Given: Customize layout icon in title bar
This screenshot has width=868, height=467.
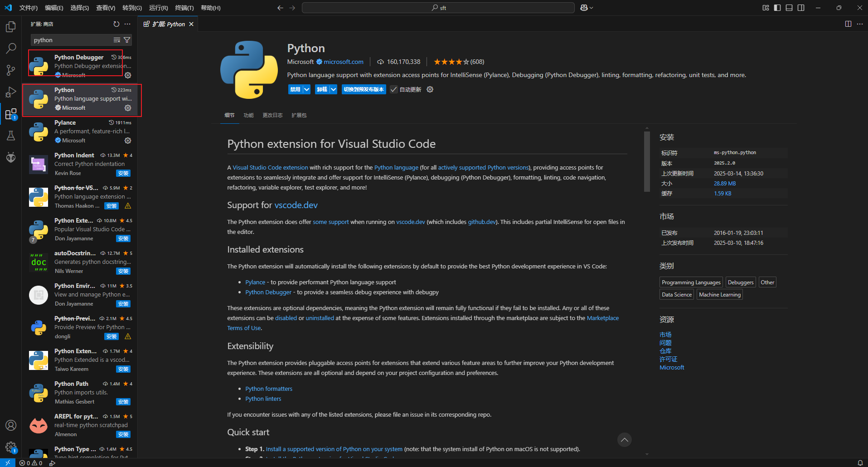Looking at the screenshot, I should pos(766,8).
